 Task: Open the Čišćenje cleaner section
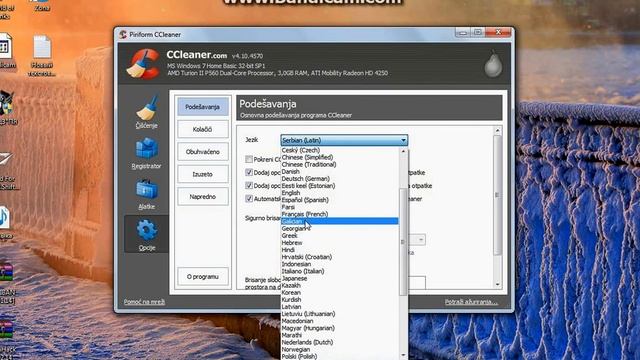[147, 112]
